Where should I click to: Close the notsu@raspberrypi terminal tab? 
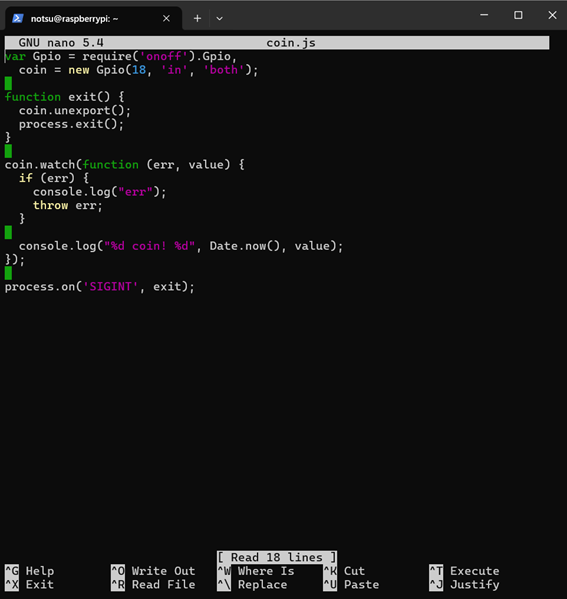click(166, 18)
